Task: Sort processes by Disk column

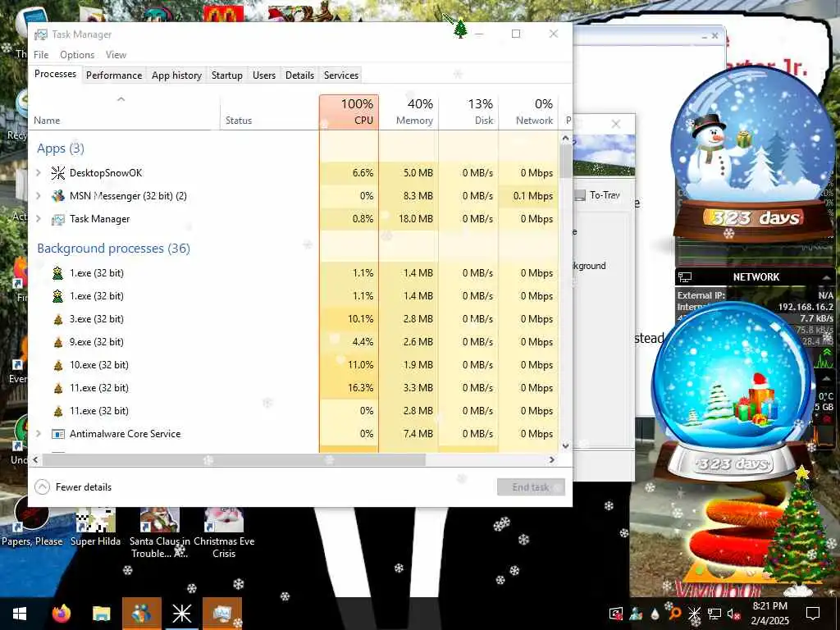Action: pos(468,112)
